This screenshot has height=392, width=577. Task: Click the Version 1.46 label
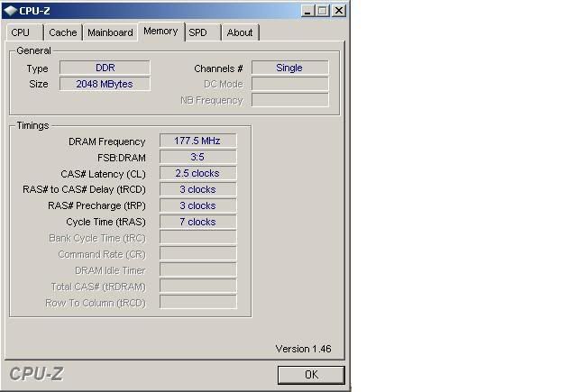tap(303, 349)
